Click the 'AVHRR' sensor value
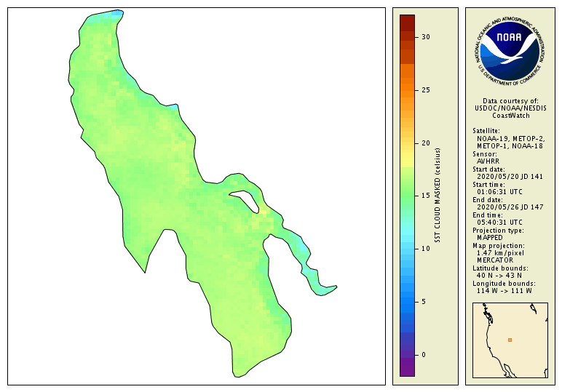The height and width of the screenshot is (392, 562). pos(488,161)
